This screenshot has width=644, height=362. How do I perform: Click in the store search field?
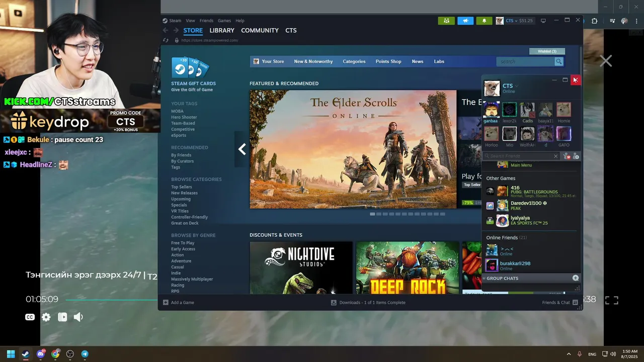pyautogui.click(x=525, y=61)
